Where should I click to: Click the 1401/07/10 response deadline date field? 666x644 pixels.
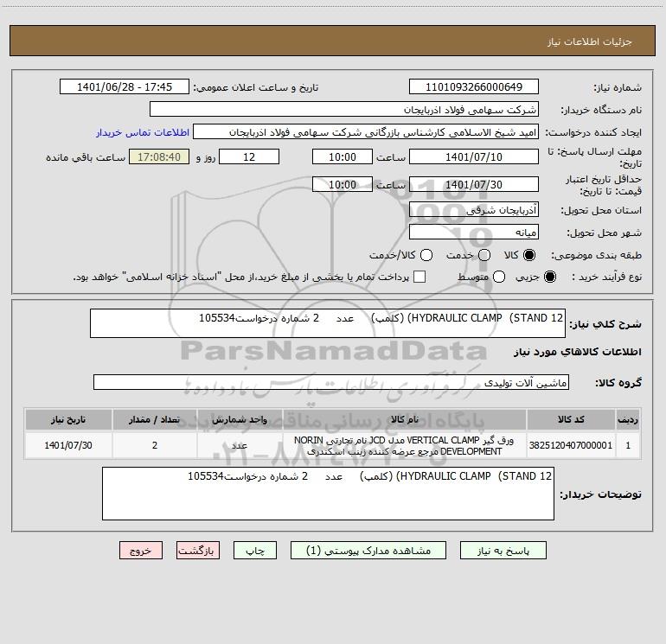pyautogui.click(x=474, y=156)
